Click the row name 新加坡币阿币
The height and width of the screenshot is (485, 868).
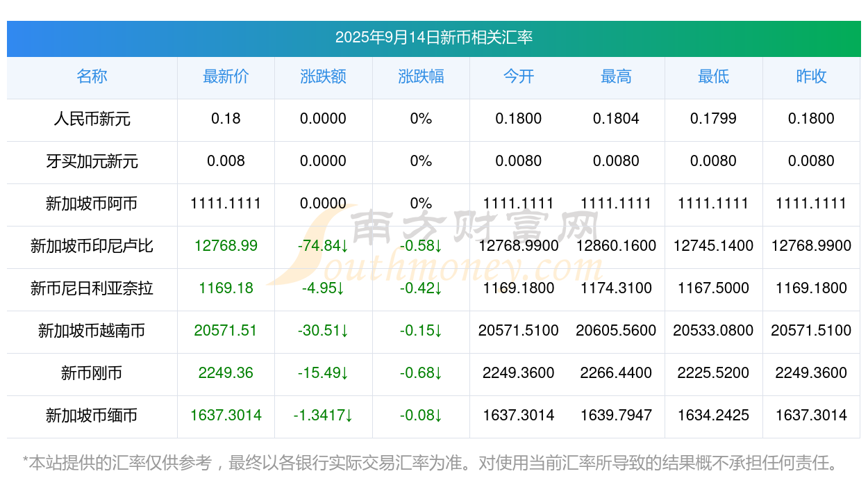(x=92, y=204)
